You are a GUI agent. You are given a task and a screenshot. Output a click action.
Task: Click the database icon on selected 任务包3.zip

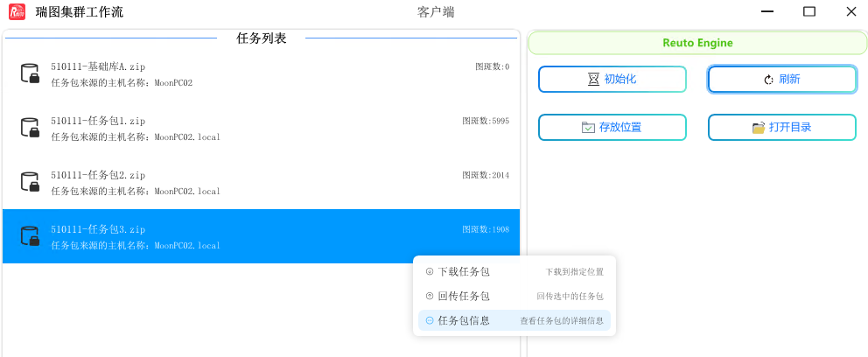tap(30, 236)
